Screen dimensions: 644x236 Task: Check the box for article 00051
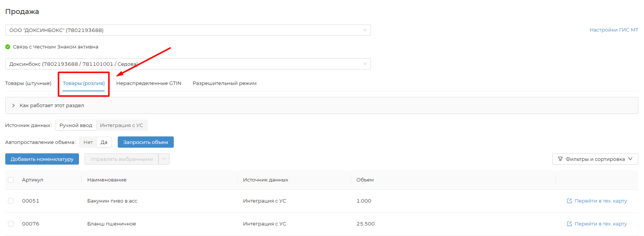coord(11,201)
